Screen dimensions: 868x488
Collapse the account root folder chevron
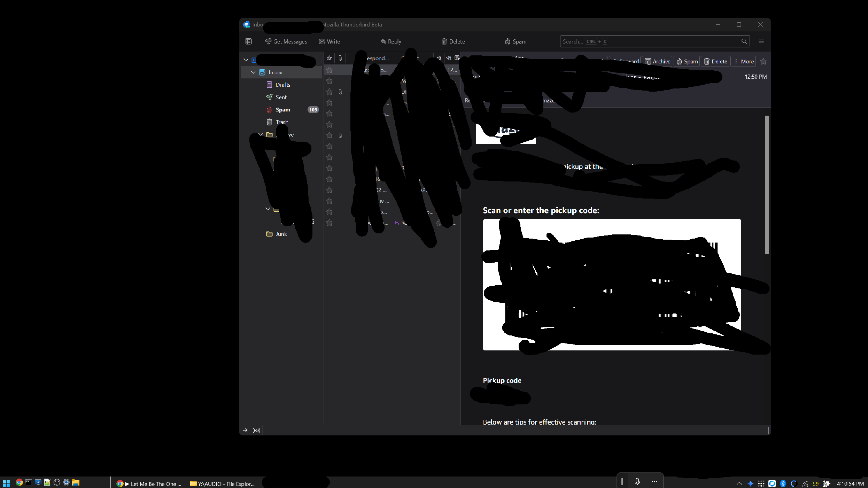point(246,60)
